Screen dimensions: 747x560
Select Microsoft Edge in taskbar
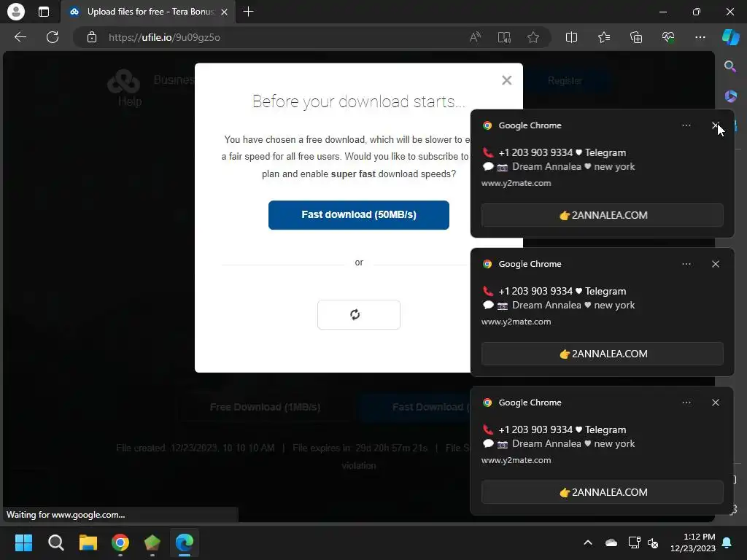[x=185, y=542]
